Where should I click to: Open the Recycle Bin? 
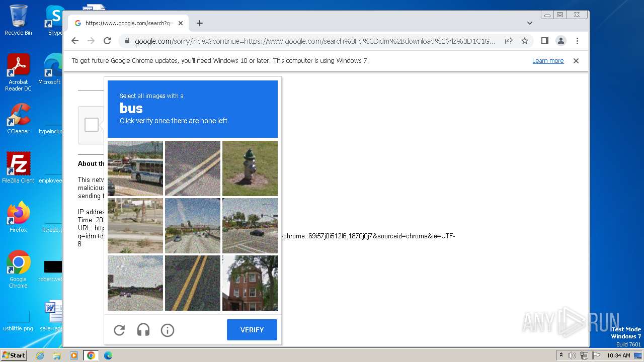18,20
